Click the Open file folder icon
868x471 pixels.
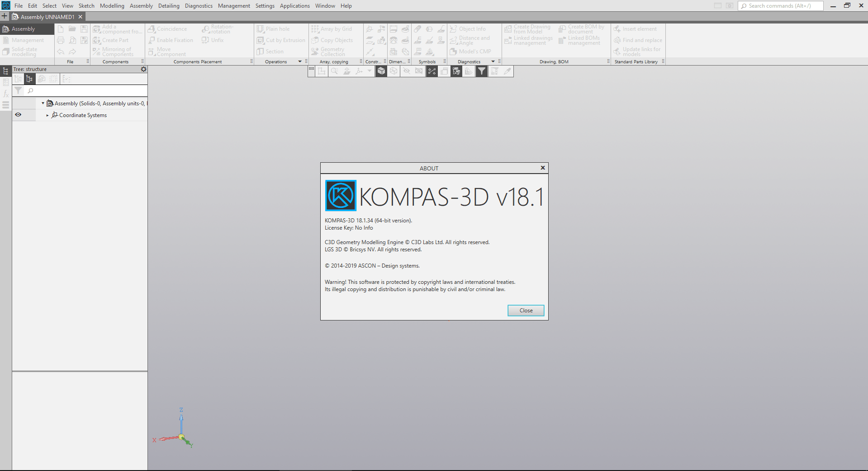tap(72, 29)
